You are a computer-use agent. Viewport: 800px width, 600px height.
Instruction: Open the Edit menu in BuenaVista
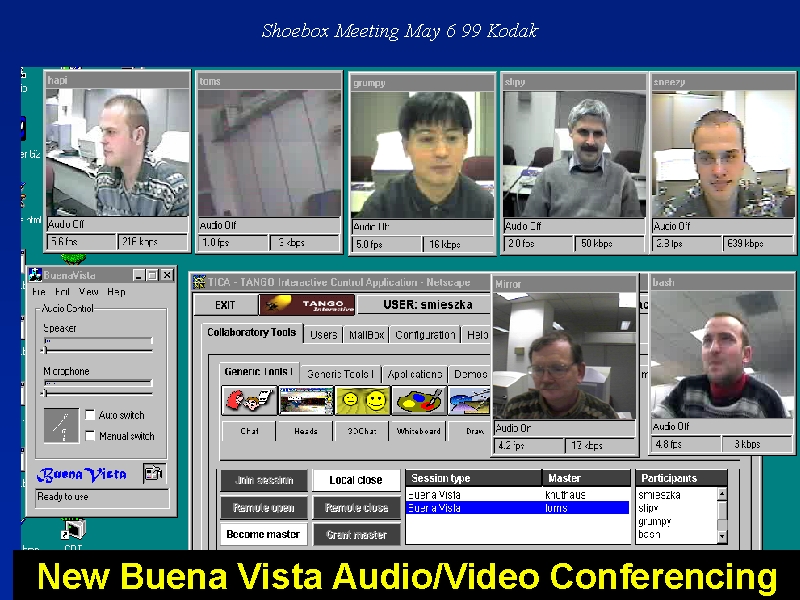62,292
